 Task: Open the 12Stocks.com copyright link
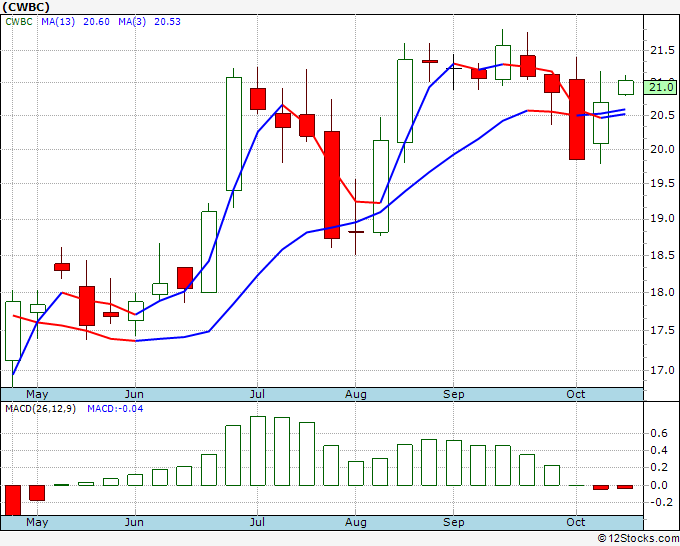pos(638,538)
